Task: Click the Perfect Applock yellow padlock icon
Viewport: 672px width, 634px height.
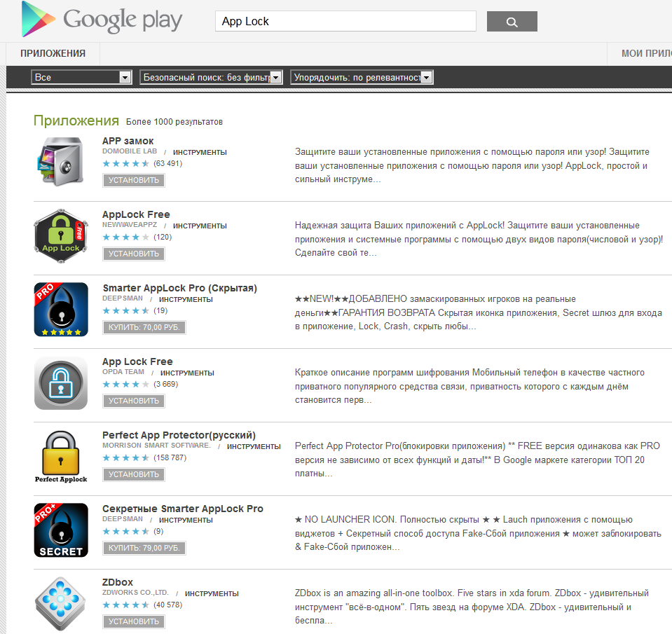Action: coord(61,457)
